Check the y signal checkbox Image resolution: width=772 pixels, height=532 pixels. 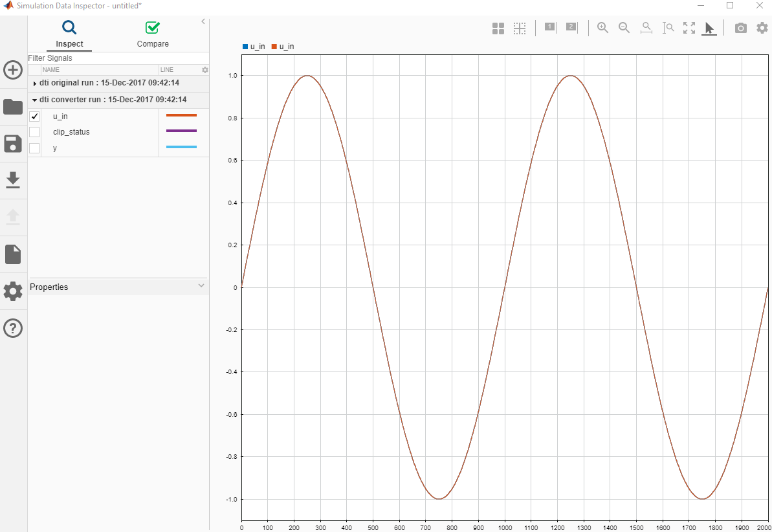click(x=35, y=148)
